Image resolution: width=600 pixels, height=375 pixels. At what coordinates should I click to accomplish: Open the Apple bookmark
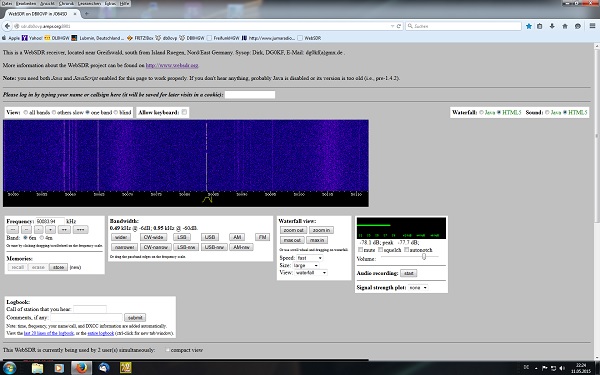tap(11, 38)
